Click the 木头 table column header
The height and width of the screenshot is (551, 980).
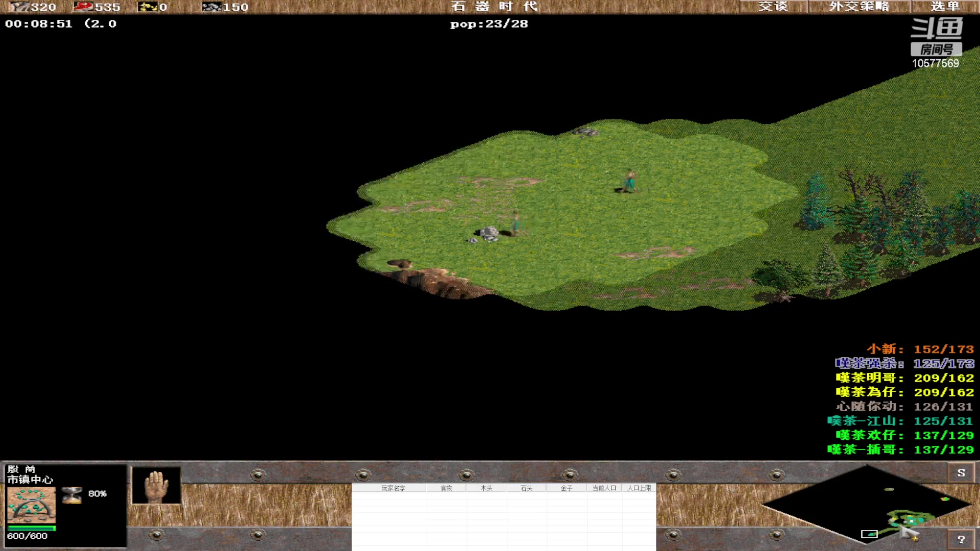click(x=486, y=488)
